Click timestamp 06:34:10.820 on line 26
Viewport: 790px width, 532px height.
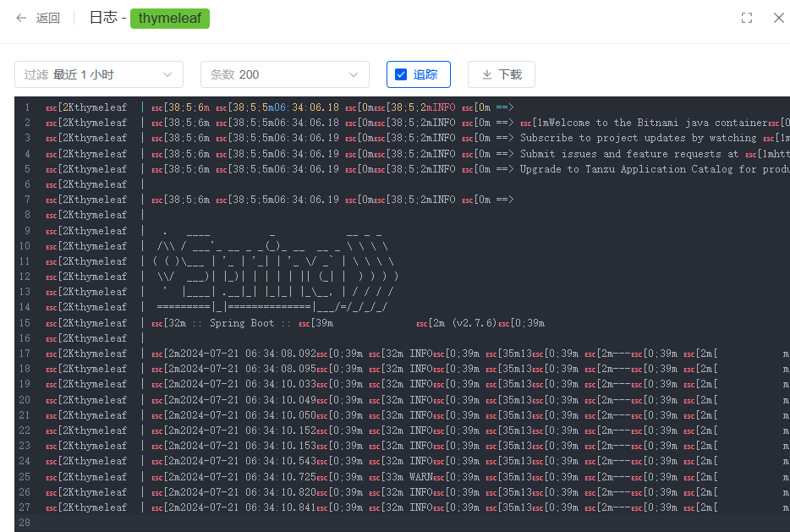[x=281, y=491]
